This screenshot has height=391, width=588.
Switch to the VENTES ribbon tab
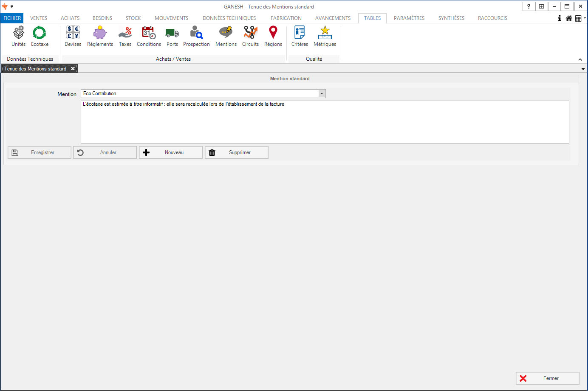click(x=39, y=18)
